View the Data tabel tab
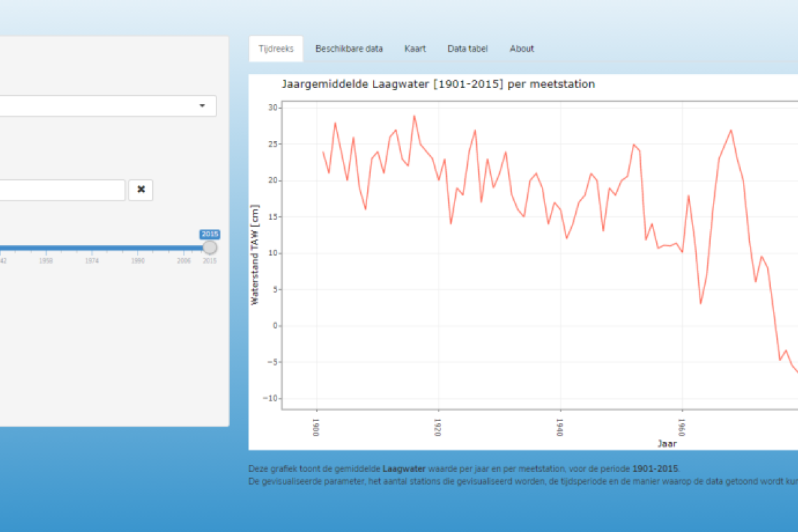The height and width of the screenshot is (532, 798). [467, 48]
